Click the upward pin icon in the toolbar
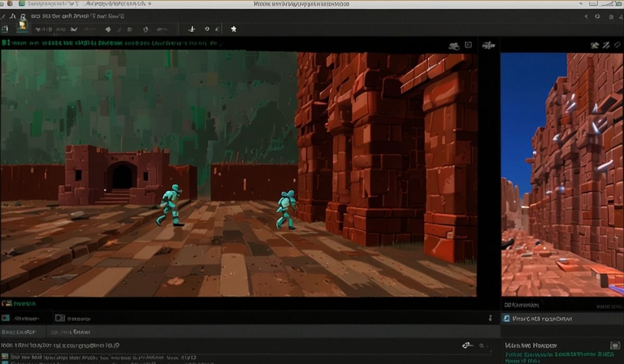624x364 pixels. 191,29
